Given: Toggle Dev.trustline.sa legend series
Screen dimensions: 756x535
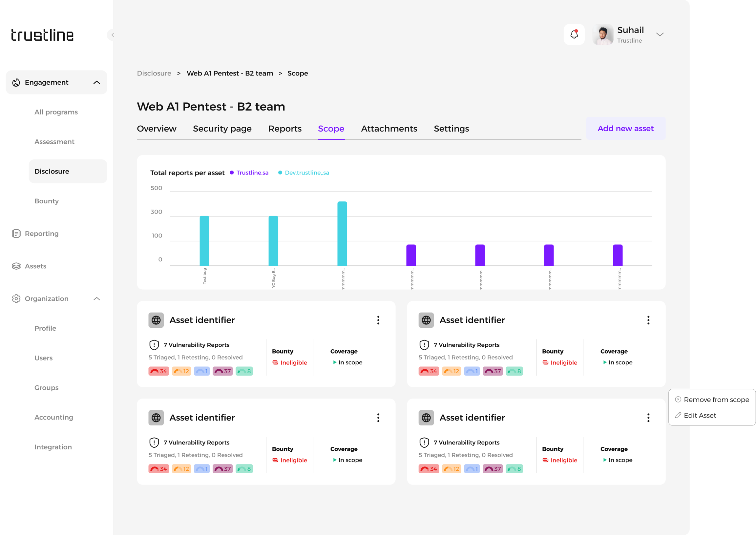Looking at the screenshot, I should coord(306,173).
